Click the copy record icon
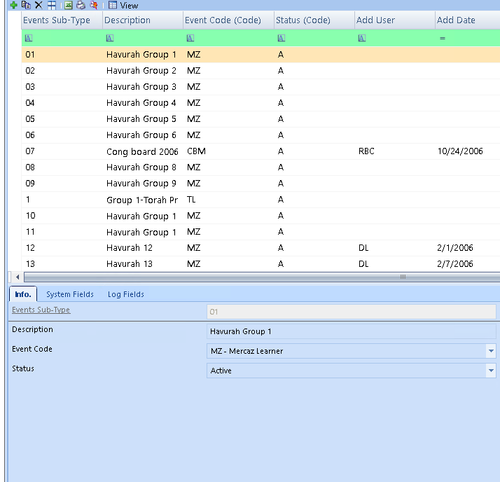 click(x=26, y=5)
